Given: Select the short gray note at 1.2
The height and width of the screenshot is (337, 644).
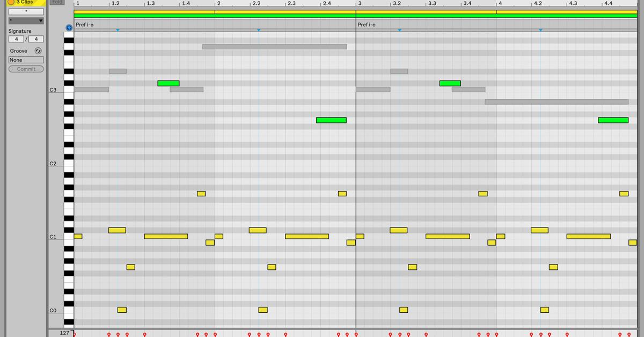Looking at the screenshot, I should point(118,71).
